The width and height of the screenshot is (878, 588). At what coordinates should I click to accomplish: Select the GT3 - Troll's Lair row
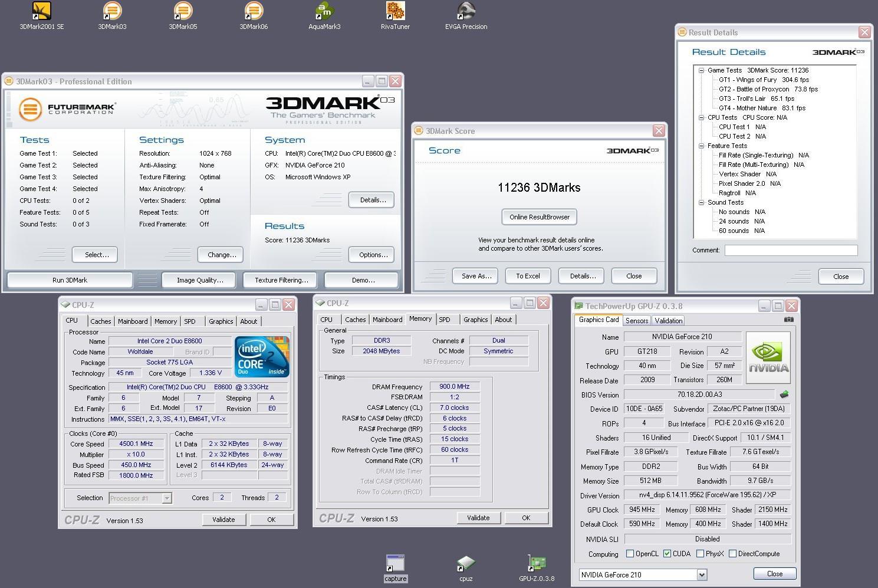pyautogui.click(x=757, y=98)
